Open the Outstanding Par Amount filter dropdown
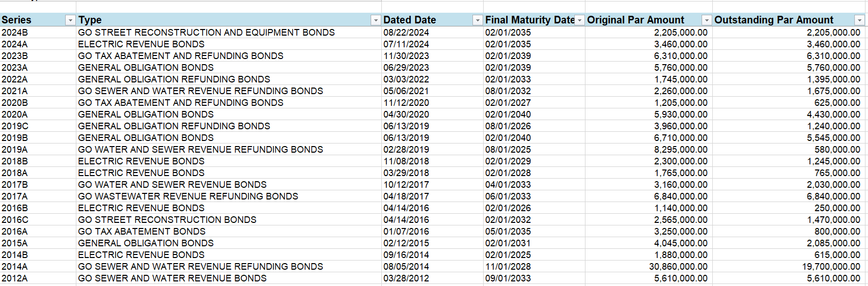 pyautogui.click(x=859, y=20)
